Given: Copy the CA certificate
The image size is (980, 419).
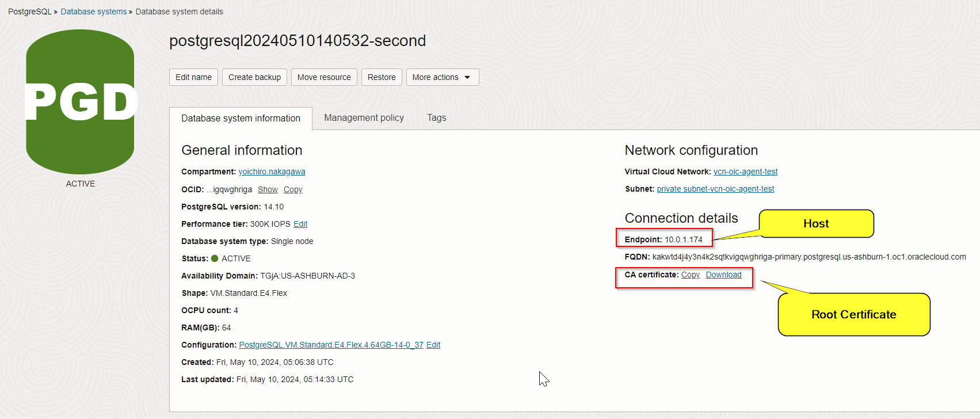Looking at the screenshot, I should [691, 275].
